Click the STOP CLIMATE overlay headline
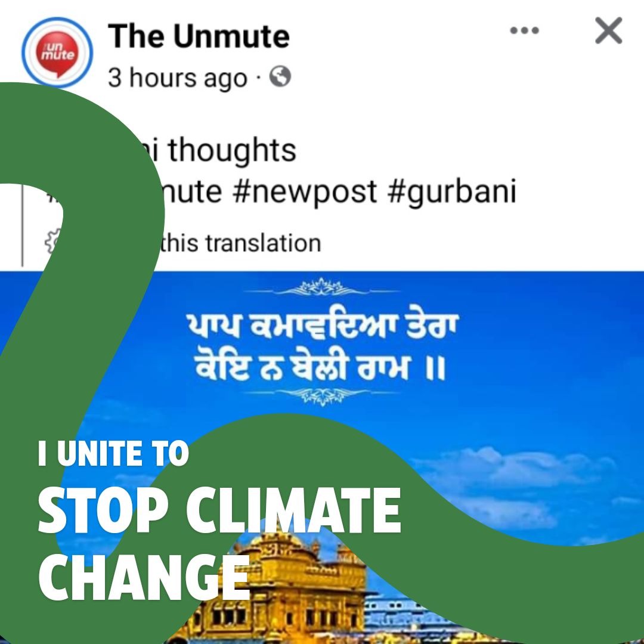 click(x=219, y=510)
